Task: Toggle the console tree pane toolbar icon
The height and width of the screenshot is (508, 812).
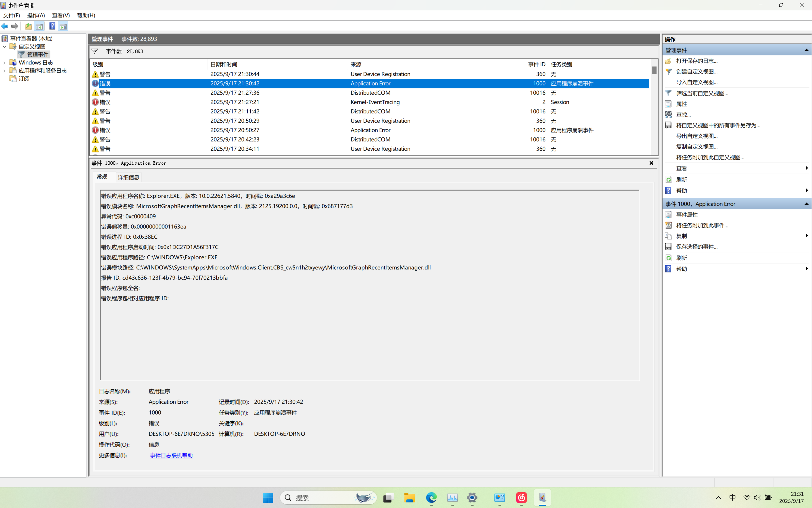Action: pyautogui.click(x=39, y=26)
